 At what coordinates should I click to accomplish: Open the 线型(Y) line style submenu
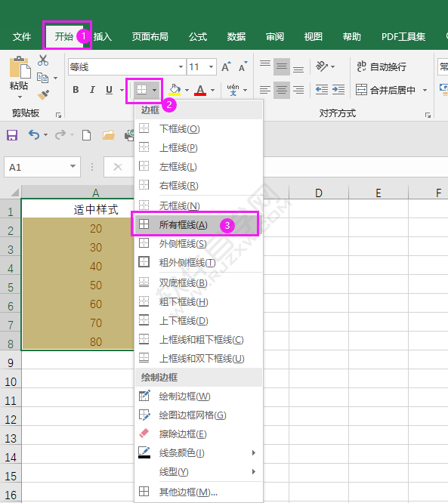point(199,471)
